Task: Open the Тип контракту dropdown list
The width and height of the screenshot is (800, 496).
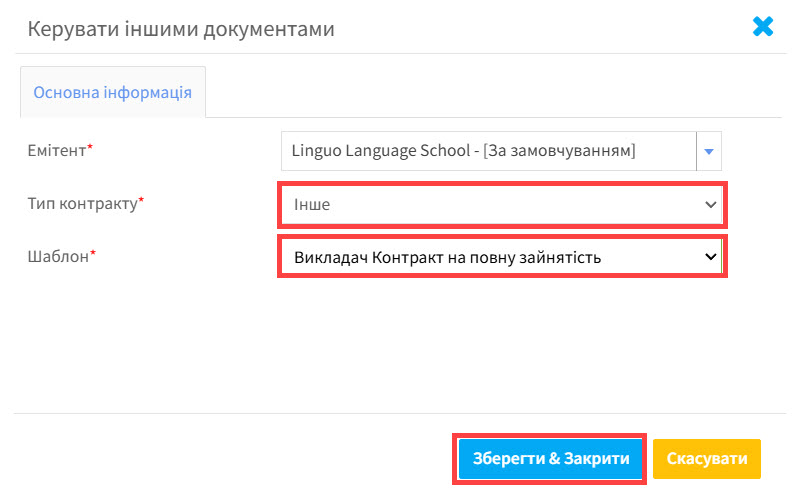Action: point(500,204)
